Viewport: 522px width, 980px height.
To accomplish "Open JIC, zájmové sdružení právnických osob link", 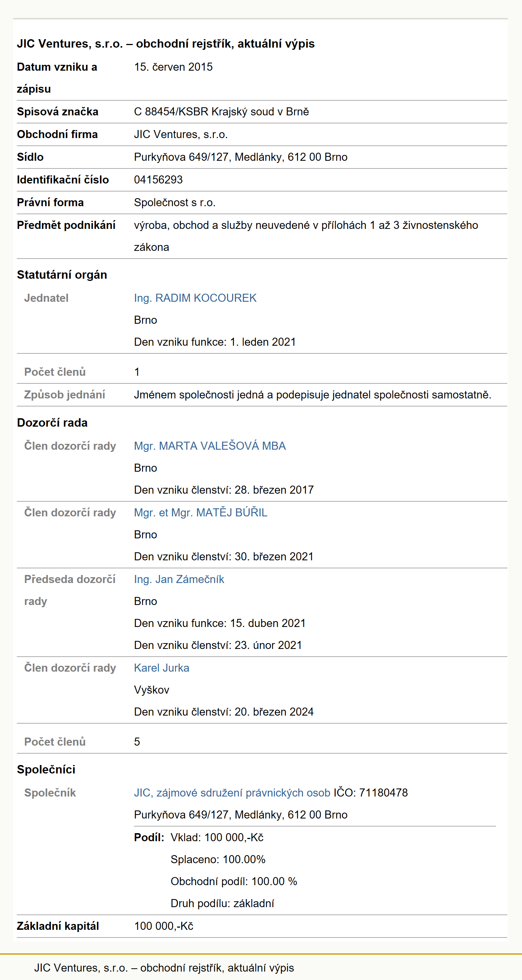I will pyautogui.click(x=232, y=792).
